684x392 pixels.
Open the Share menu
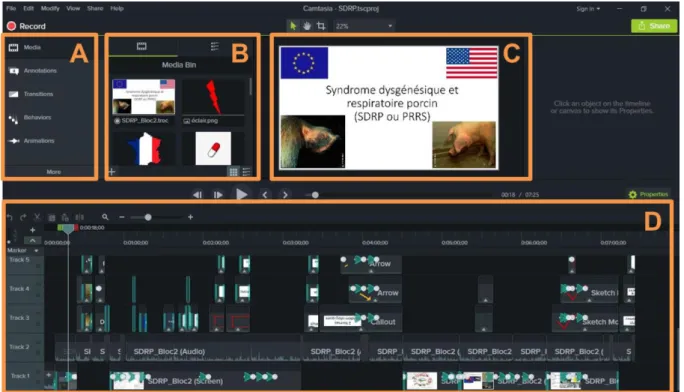(x=95, y=8)
